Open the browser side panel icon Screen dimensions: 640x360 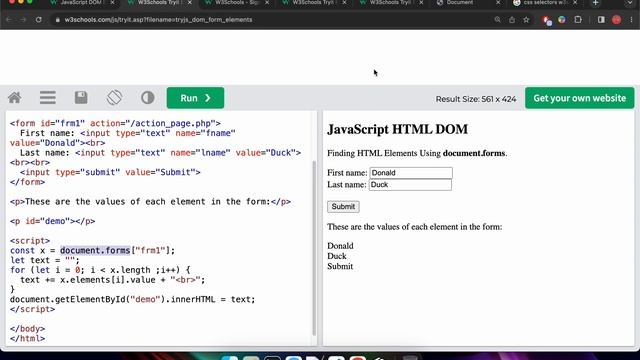[601, 20]
